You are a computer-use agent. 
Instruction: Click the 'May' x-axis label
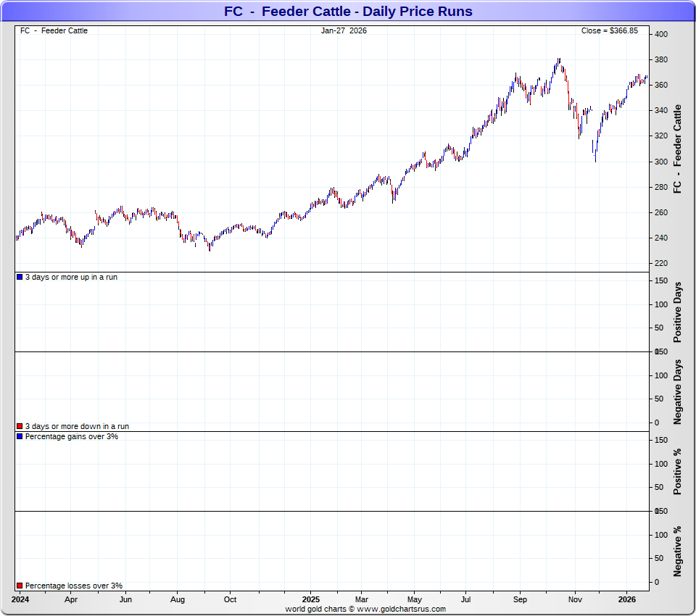[415, 599]
